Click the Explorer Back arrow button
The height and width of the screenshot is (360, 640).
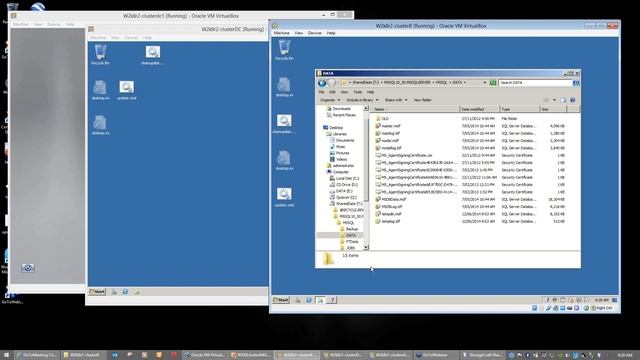click(x=322, y=83)
